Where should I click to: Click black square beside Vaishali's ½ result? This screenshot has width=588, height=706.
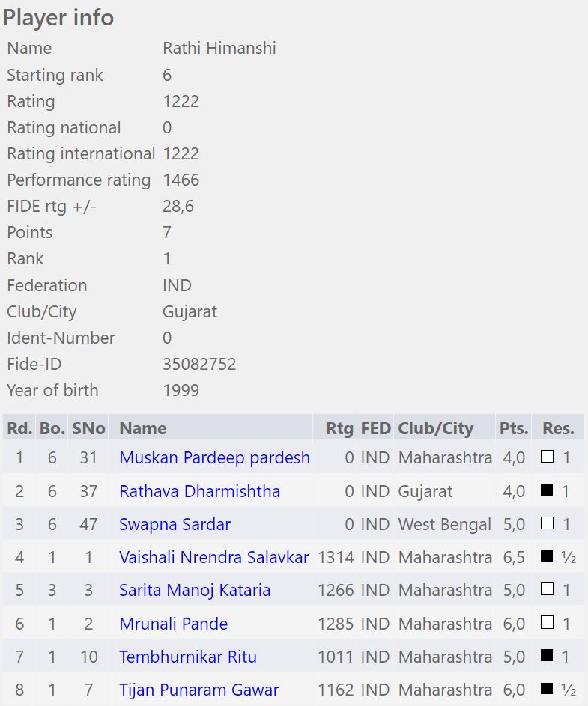(547, 556)
